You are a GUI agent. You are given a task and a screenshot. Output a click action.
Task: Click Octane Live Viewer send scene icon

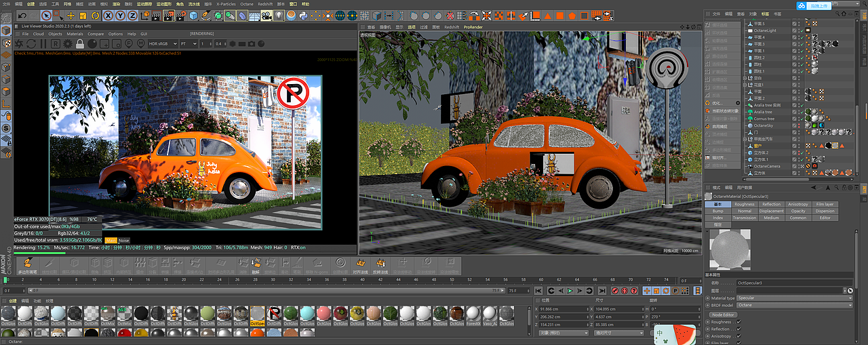18,43
